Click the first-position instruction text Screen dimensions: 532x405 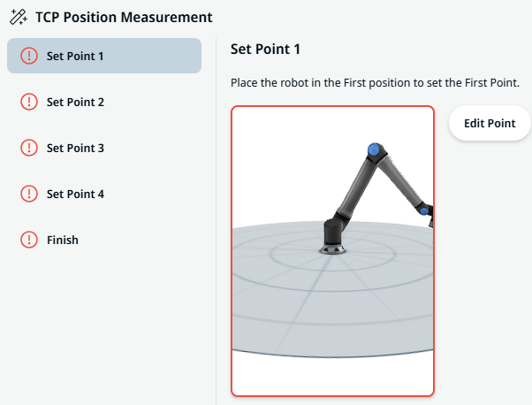pyautogui.click(x=375, y=83)
